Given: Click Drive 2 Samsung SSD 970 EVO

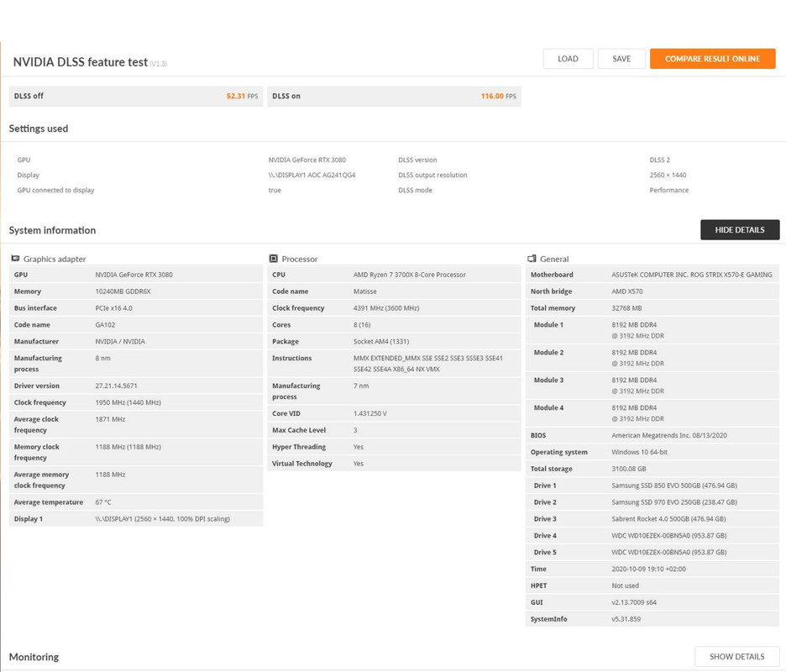Looking at the screenshot, I should pos(674,502).
